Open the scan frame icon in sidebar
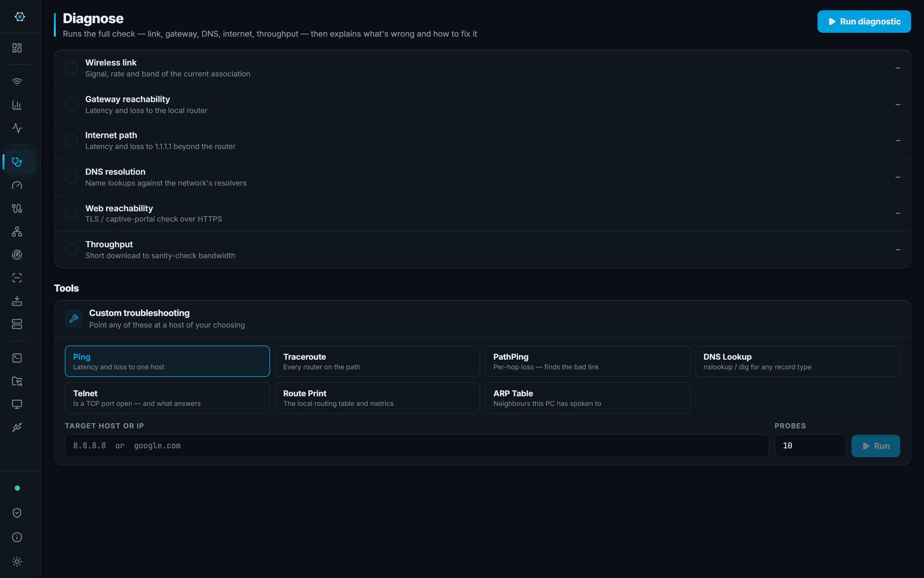 click(x=17, y=278)
